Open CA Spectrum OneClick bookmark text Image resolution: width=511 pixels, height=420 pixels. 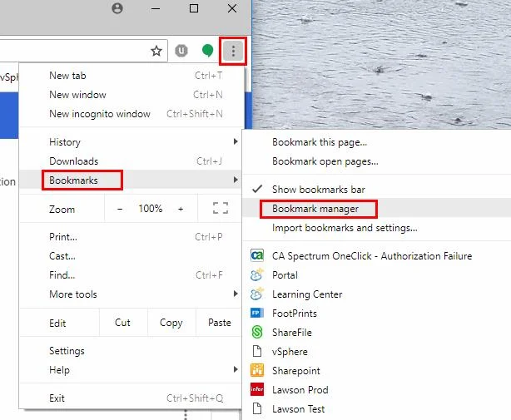pos(372,256)
